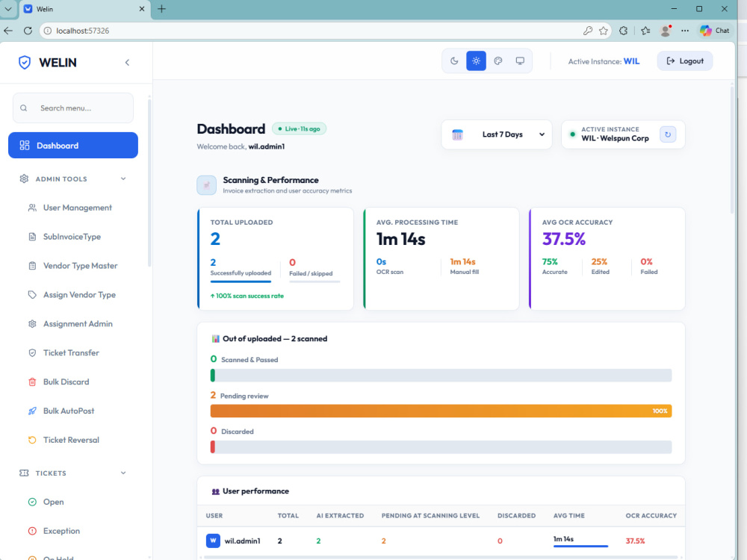
Task: Open Assign Vendor Type
Action: click(x=79, y=295)
